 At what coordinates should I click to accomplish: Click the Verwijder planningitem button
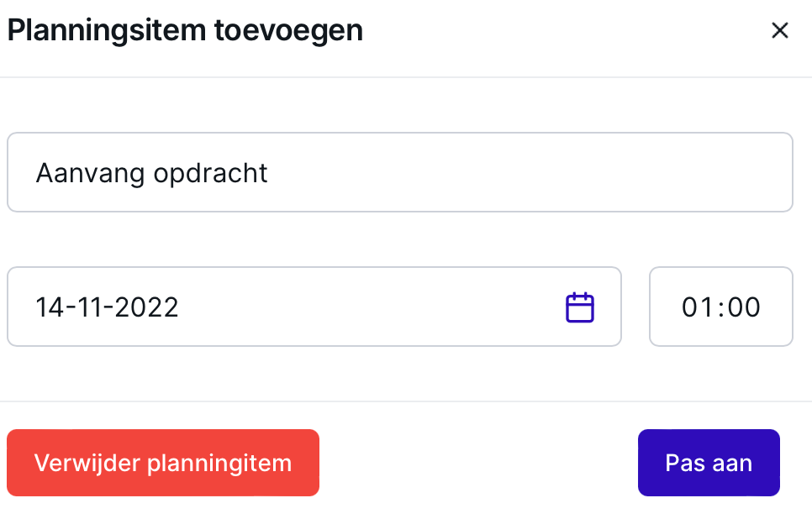(163, 463)
